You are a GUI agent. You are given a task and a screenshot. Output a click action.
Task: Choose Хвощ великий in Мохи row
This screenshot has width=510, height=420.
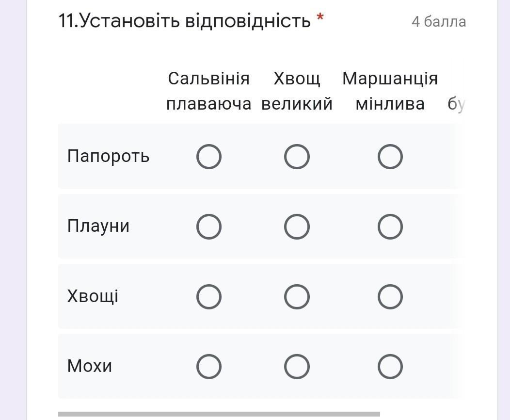297,366
